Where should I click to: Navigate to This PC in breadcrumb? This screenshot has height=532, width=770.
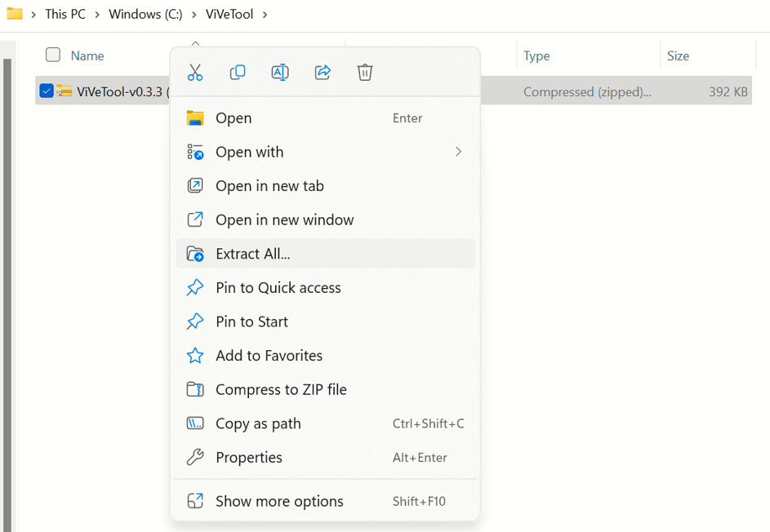point(65,15)
